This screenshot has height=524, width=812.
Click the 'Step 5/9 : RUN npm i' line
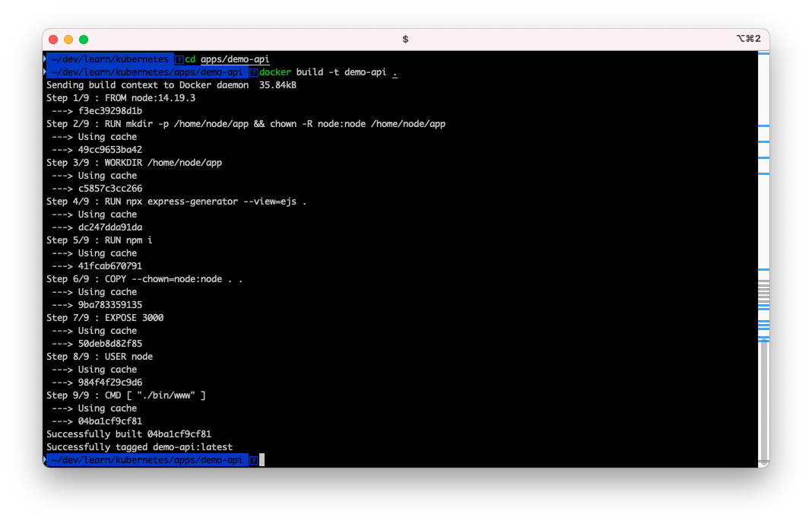100,240
